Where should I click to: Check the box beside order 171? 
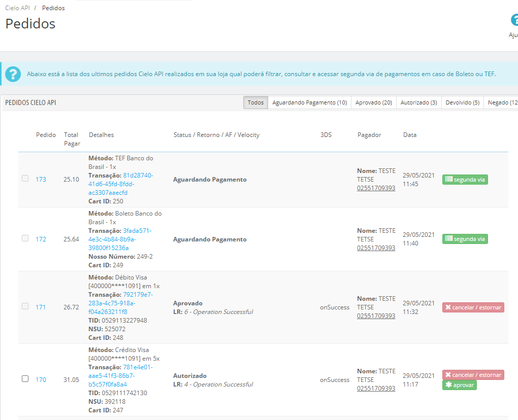point(25,306)
